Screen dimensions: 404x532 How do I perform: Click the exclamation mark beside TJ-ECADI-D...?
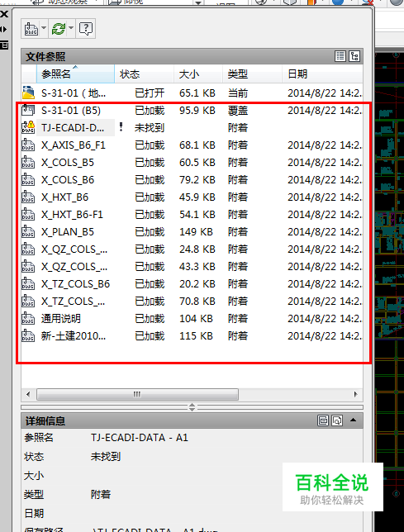tap(121, 127)
